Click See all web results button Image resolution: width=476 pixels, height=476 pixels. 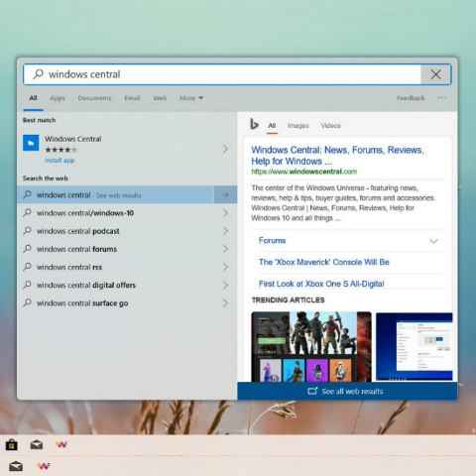click(x=347, y=392)
